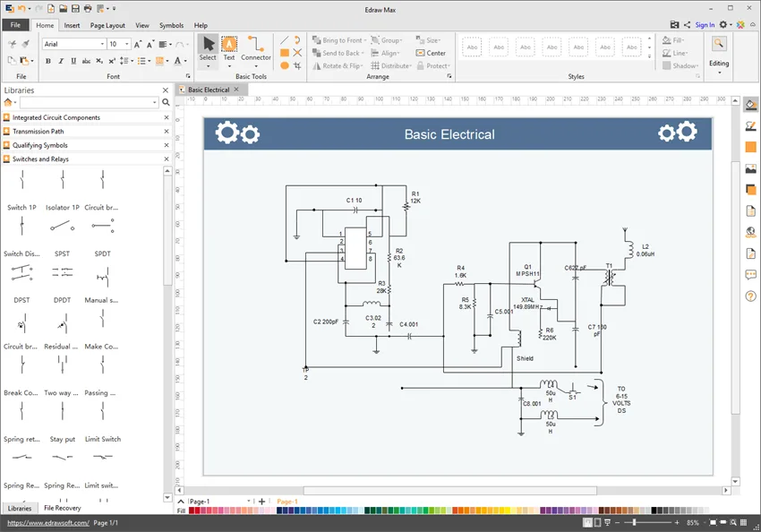Pick the orange ellipse shape tool
This screenshot has height=532, width=761.
pos(285,65)
